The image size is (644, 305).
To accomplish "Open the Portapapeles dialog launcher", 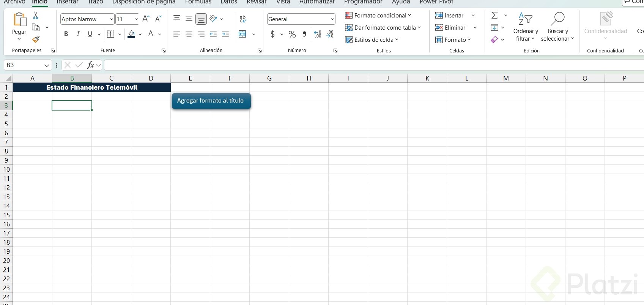I will tap(53, 51).
